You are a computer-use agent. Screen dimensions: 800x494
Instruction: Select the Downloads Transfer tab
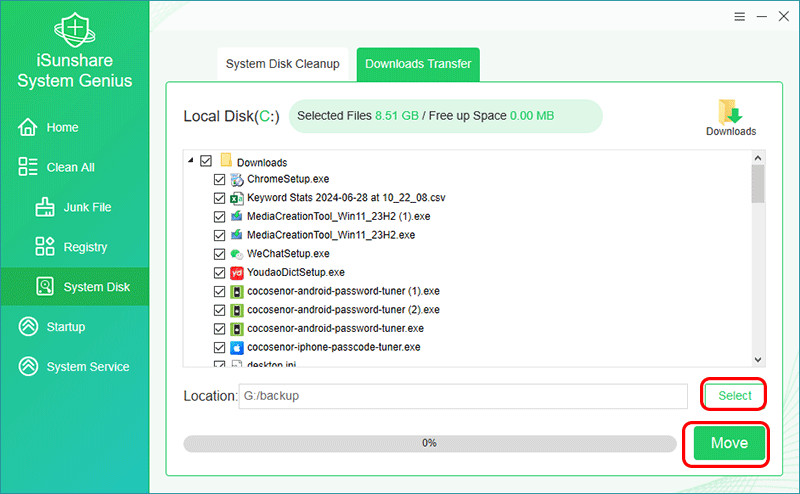pos(419,64)
